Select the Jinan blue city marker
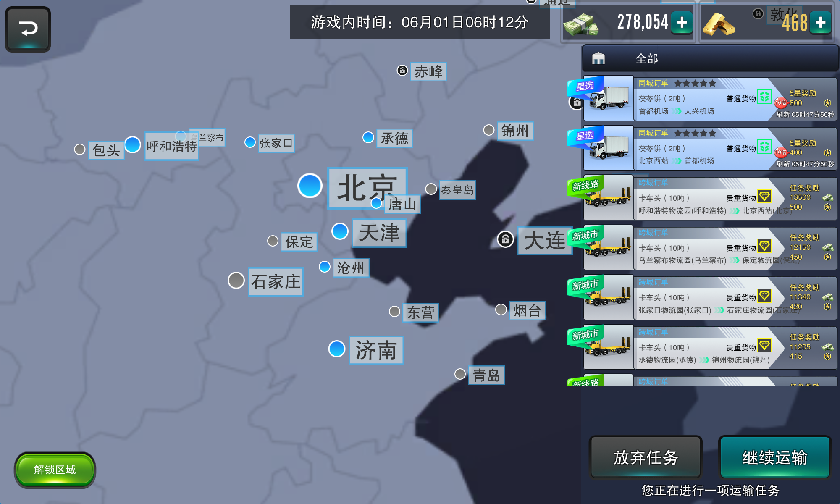 [337, 349]
